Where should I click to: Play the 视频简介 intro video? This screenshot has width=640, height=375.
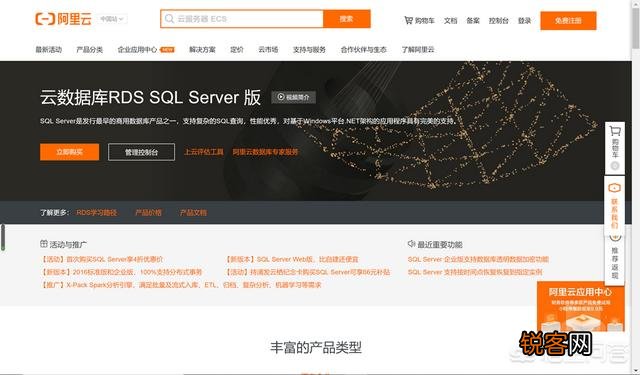click(x=293, y=97)
